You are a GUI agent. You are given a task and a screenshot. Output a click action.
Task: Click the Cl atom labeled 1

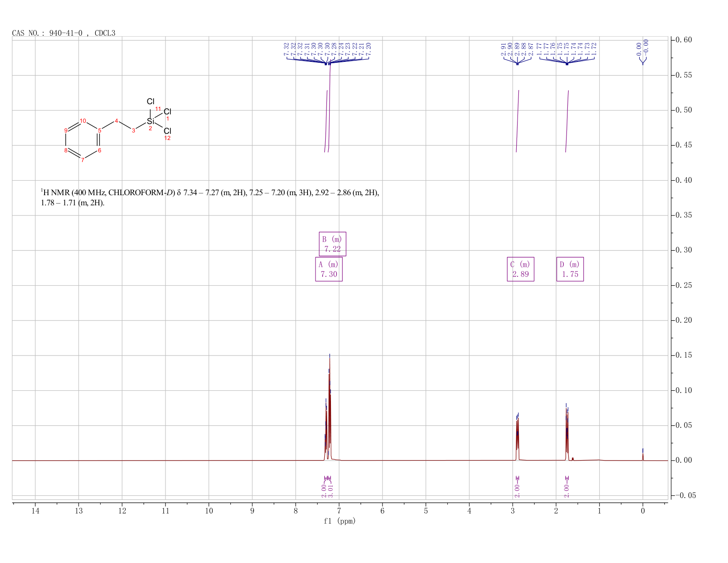(167, 112)
